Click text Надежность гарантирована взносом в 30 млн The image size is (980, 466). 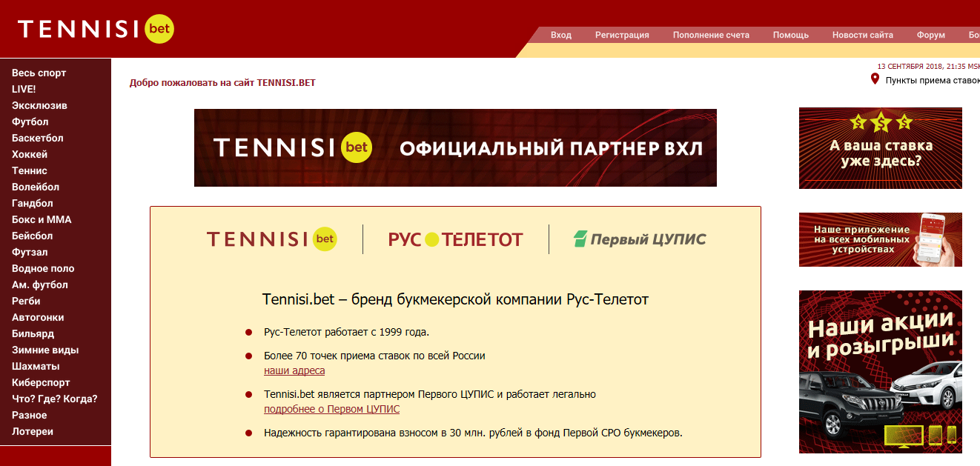click(x=473, y=433)
